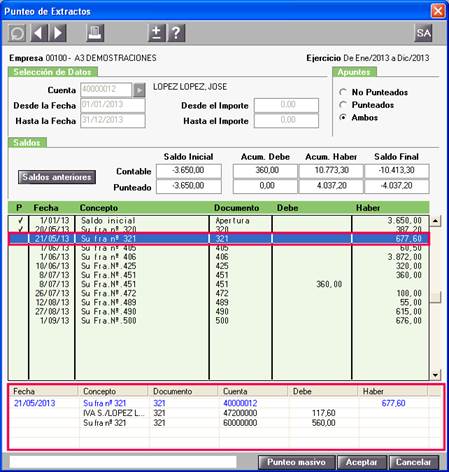Click the Contable Acum. Haber value
The width and height of the screenshot is (449, 472).
click(x=331, y=171)
